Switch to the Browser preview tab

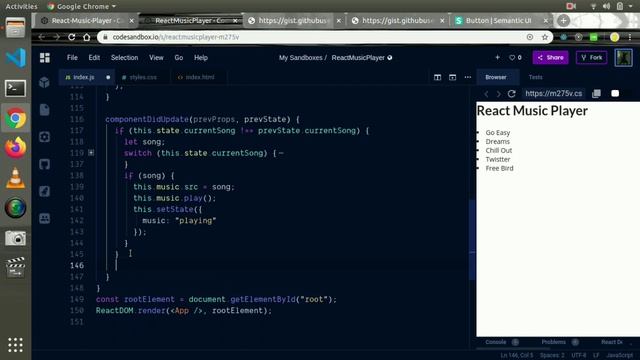(496, 77)
